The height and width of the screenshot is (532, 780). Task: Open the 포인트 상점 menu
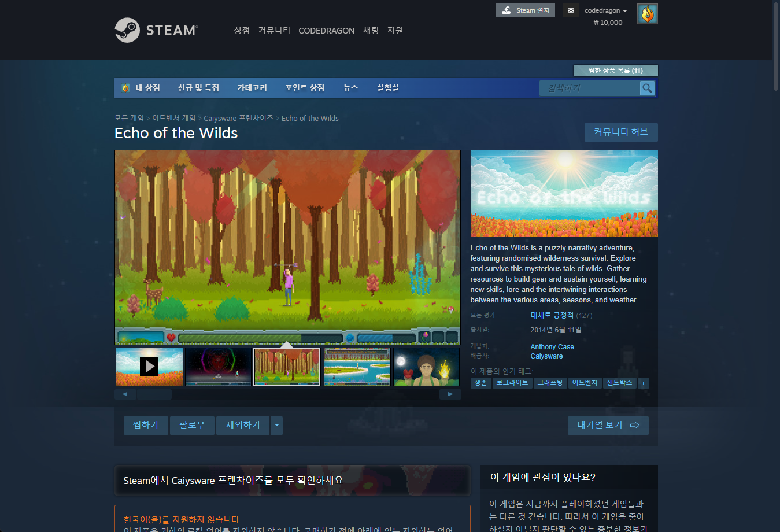pos(305,88)
